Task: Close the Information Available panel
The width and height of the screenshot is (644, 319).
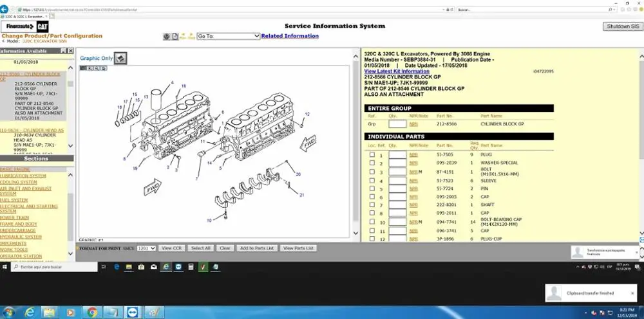Action: coord(71,51)
